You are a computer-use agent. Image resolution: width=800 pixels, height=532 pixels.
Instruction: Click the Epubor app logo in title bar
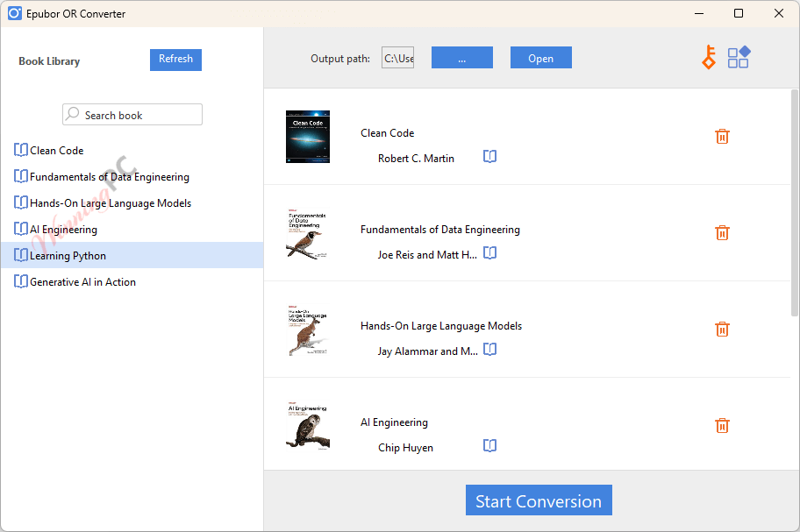click(15, 13)
